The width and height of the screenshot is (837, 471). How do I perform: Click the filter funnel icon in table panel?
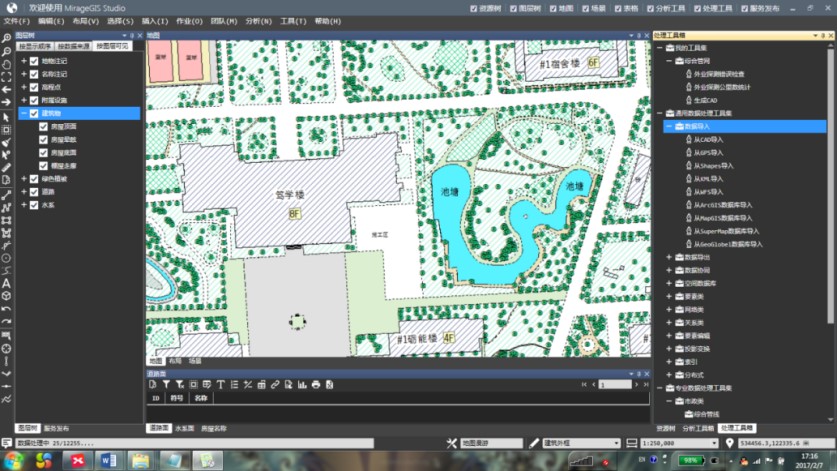coord(166,384)
